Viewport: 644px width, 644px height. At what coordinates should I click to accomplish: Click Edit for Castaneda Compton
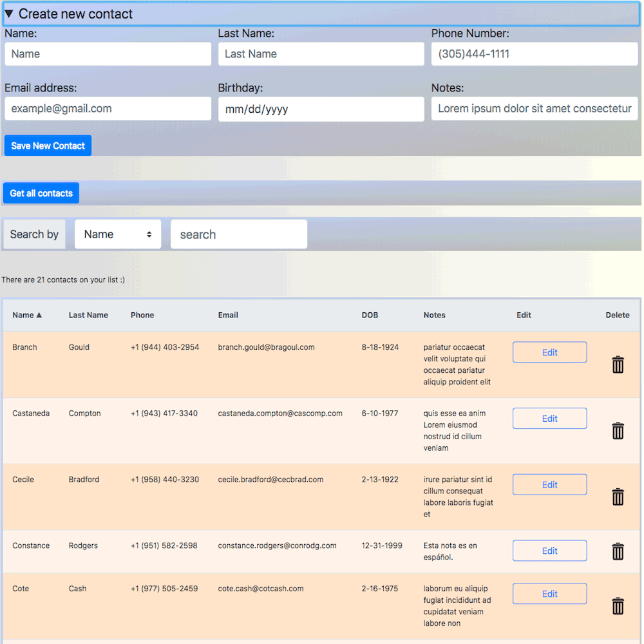[x=549, y=419]
